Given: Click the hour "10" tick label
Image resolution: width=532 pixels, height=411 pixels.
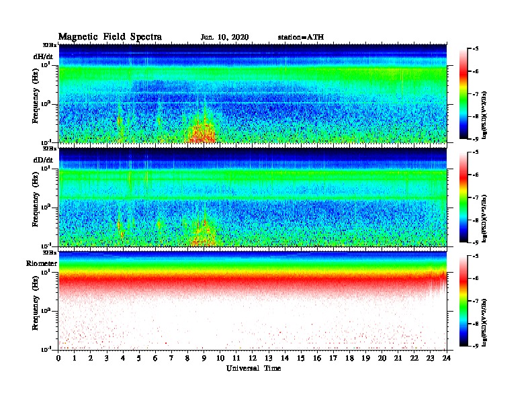Looking at the screenshot, I should [220, 358].
